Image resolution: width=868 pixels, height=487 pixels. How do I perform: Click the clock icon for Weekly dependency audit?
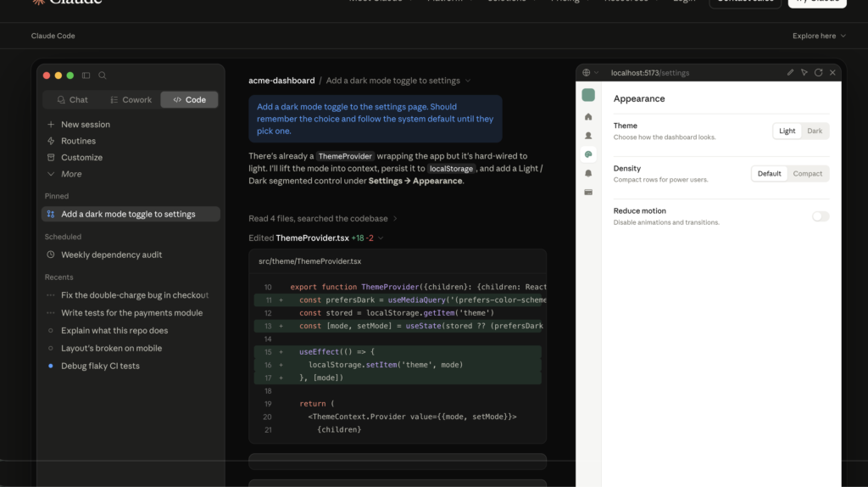point(51,255)
